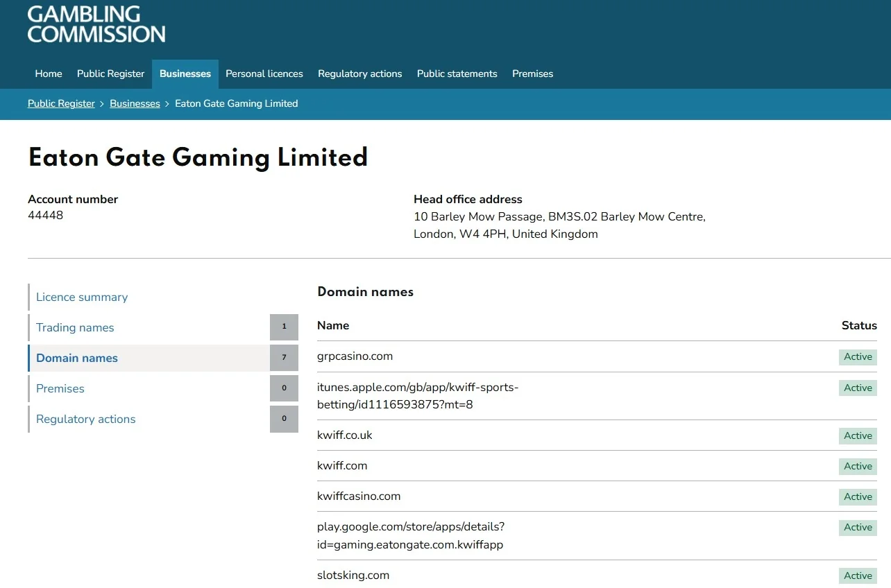Follow the Public Register breadcrumb link
Screen dimensions: 891x588
61,103
